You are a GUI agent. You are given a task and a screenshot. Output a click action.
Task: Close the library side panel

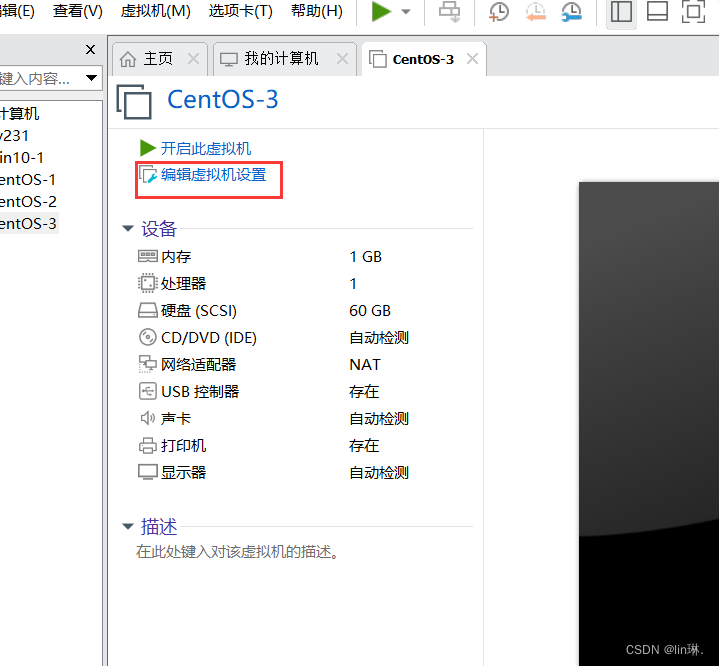click(x=90, y=50)
